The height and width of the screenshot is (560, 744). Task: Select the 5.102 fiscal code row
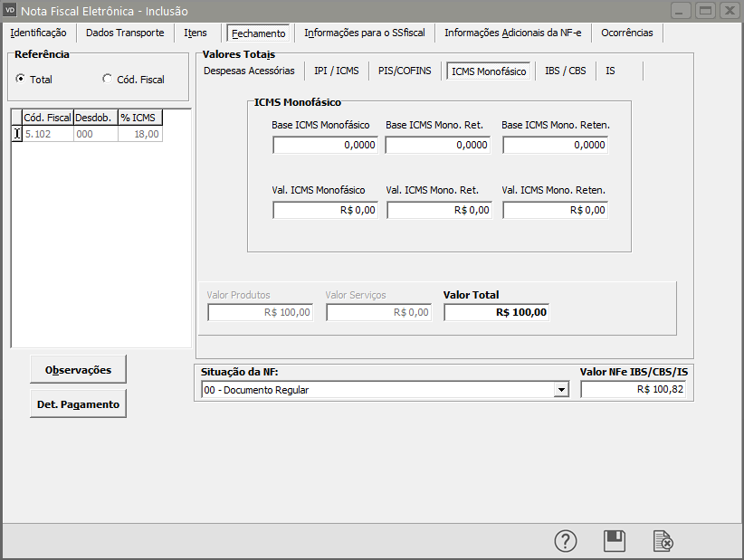tap(47, 134)
